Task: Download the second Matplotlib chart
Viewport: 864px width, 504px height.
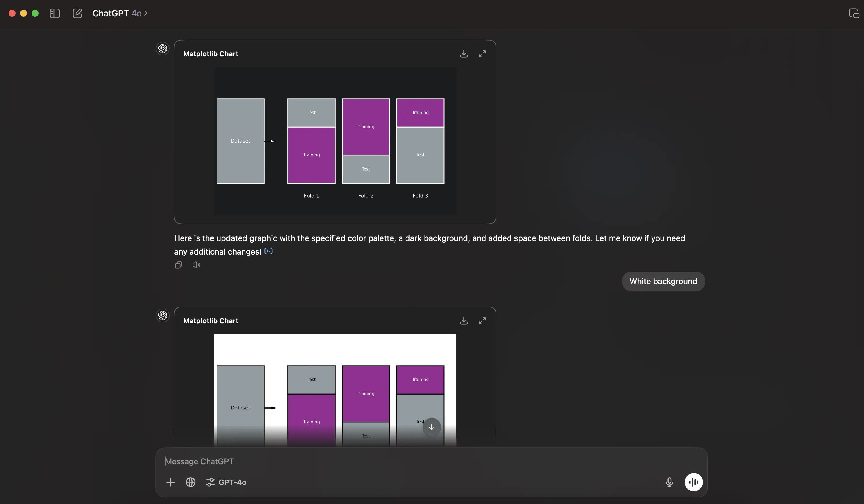Action: (464, 321)
